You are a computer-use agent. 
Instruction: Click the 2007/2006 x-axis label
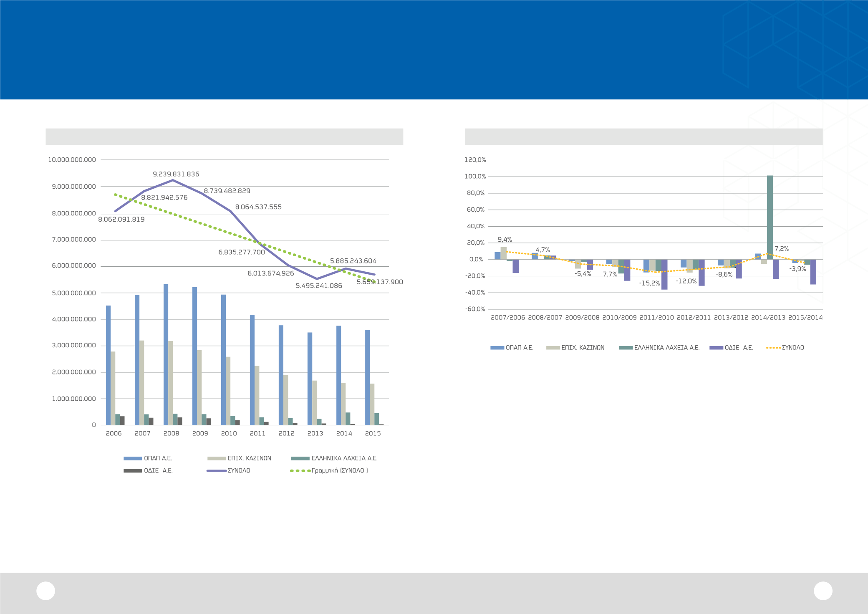coord(508,318)
